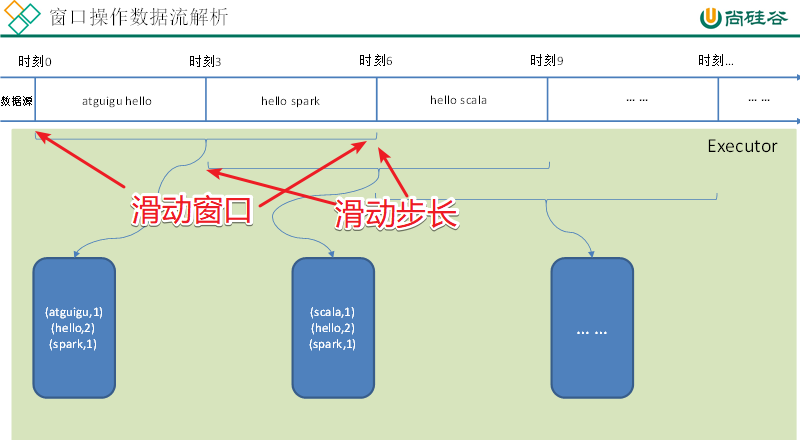The height and width of the screenshot is (440, 800).
Task: Select the 时刻6 label
Action: click(376, 61)
